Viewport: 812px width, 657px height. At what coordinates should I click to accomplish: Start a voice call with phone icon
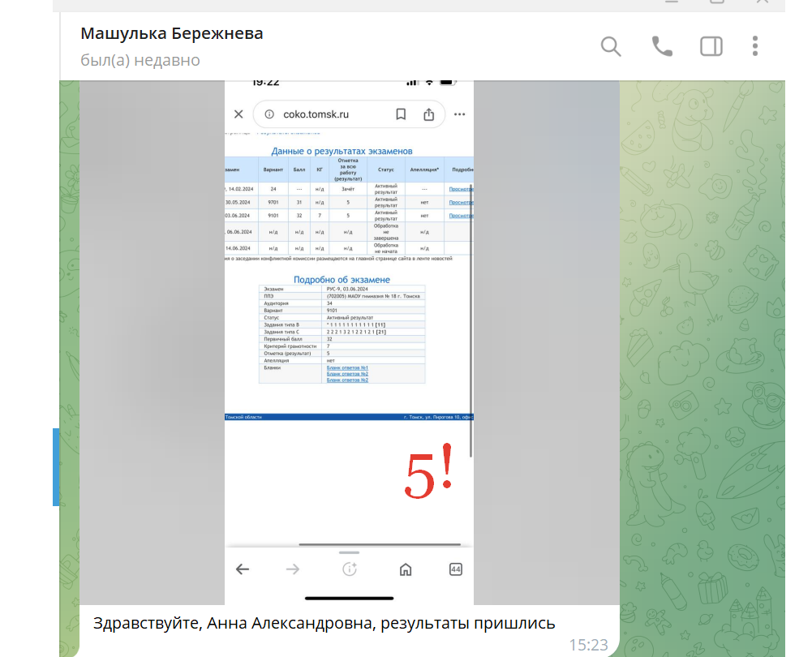coord(662,46)
